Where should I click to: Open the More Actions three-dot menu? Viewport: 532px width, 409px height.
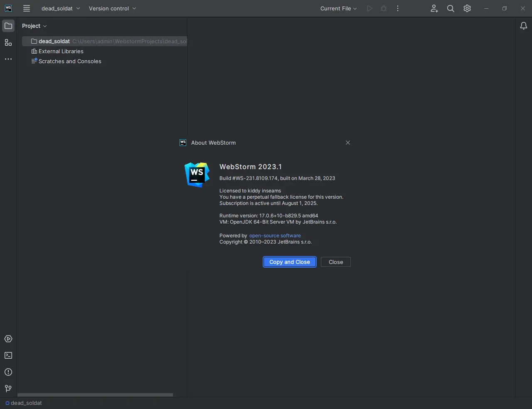[398, 8]
